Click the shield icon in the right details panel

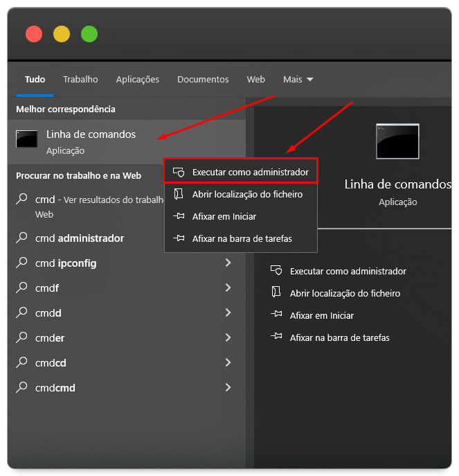pos(276,271)
